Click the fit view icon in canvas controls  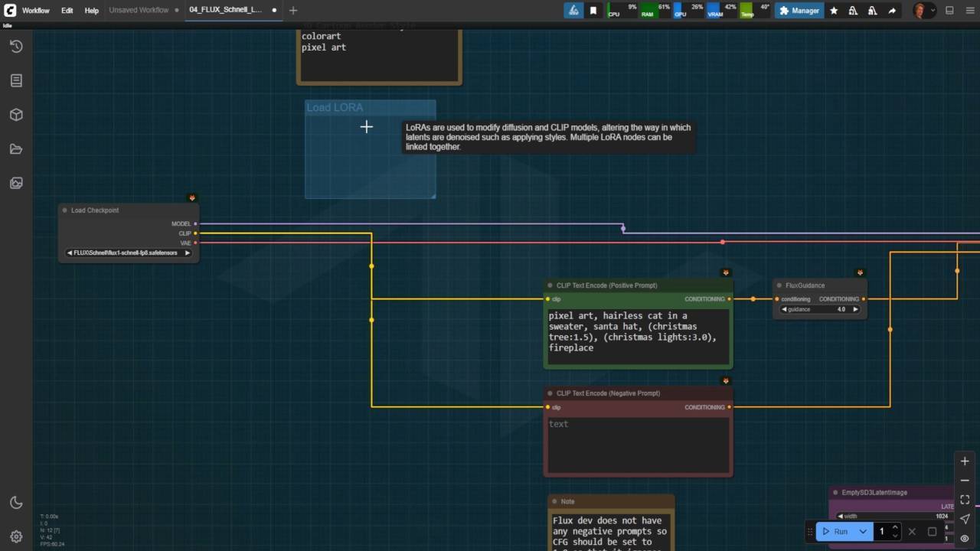965,500
